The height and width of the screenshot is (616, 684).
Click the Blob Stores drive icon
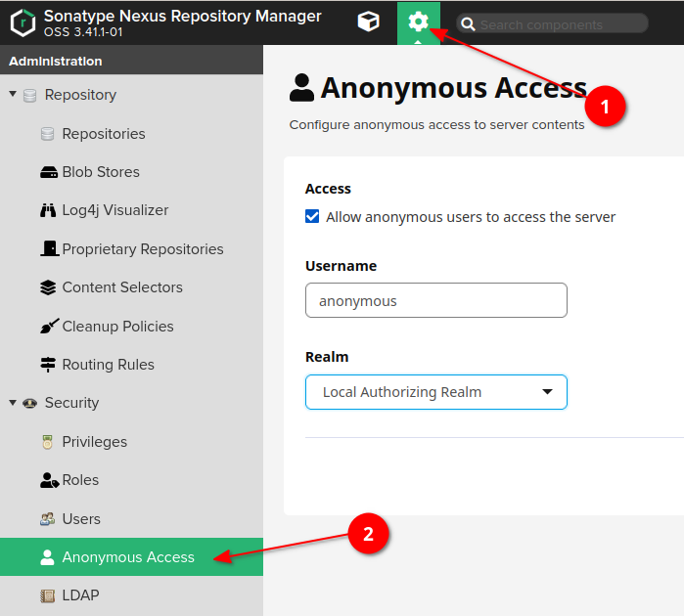tap(48, 172)
